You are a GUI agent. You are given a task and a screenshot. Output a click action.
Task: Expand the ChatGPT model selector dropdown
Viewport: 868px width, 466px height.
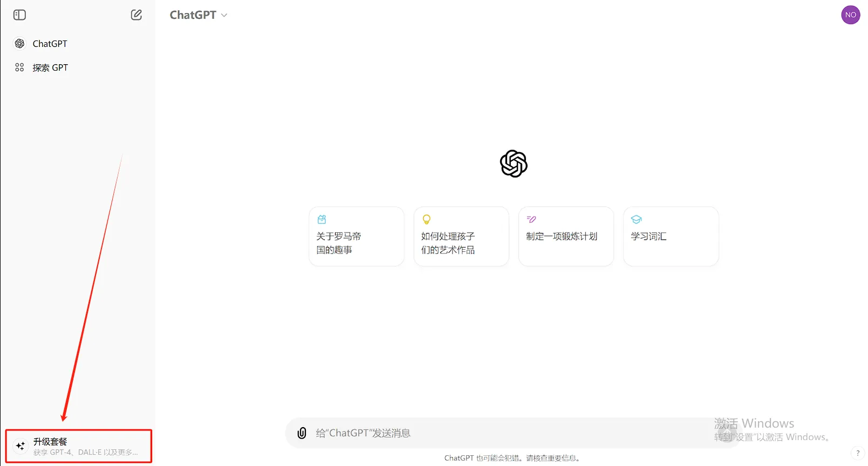click(198, 15)
